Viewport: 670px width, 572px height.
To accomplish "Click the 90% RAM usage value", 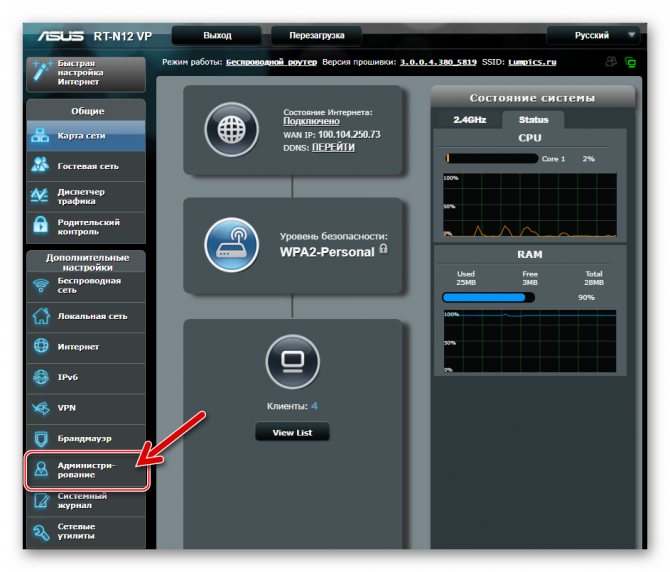I will tap(586, 297).
